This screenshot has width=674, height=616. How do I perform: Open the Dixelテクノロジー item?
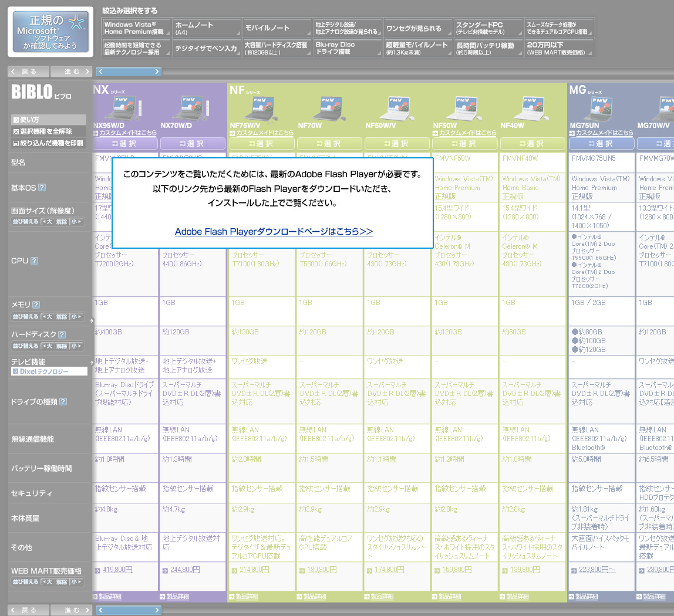tap(48, 371)
